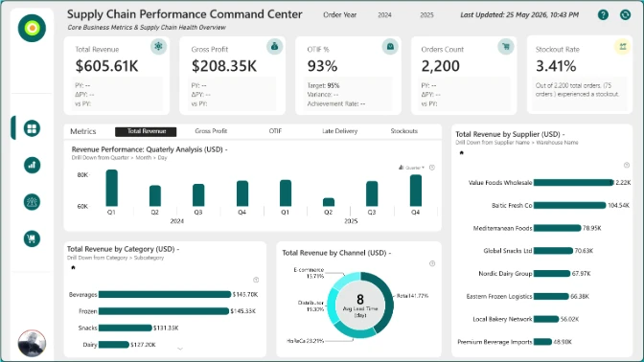
Task: Select the Snacks category bar
Action: (126, 328)
